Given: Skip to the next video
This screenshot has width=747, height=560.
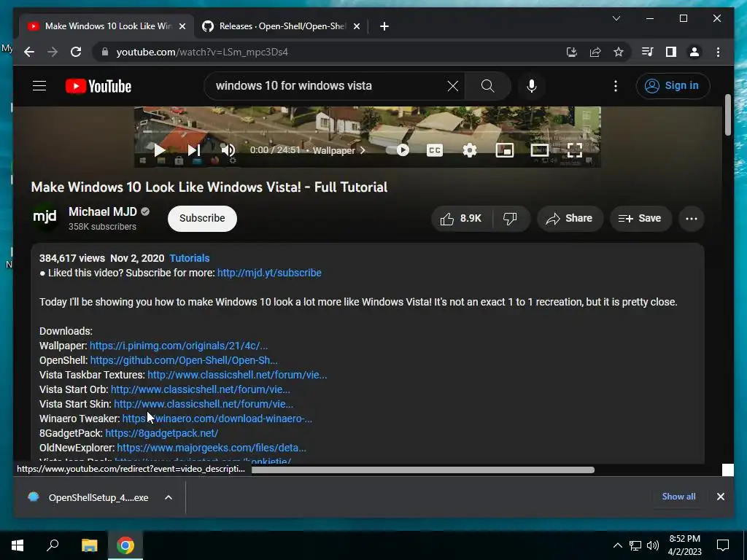Looking at the screenshot, I should click(193, 150).
